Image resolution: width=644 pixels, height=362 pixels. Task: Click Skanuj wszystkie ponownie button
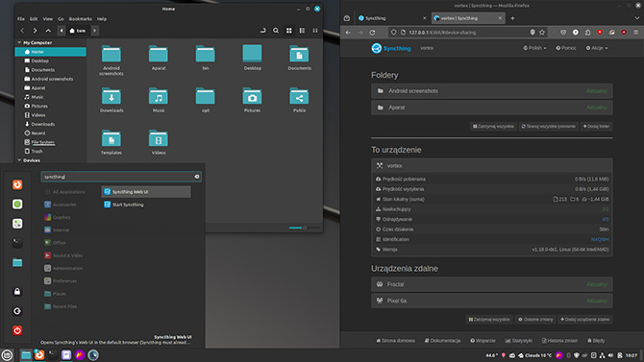[x=549, y=127]
